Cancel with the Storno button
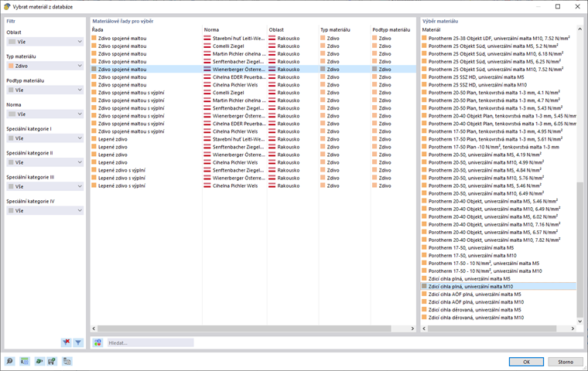The height and width of the screenshot is (371, 588). (x=566, y=362)
